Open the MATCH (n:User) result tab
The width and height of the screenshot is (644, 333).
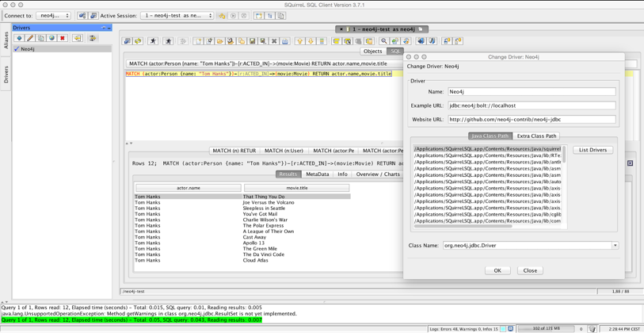click(x=284, y=151)
